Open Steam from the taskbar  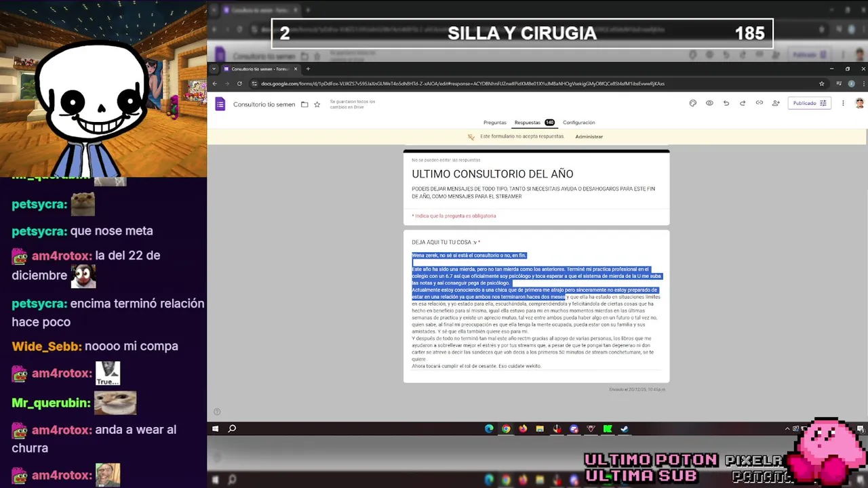625,428
